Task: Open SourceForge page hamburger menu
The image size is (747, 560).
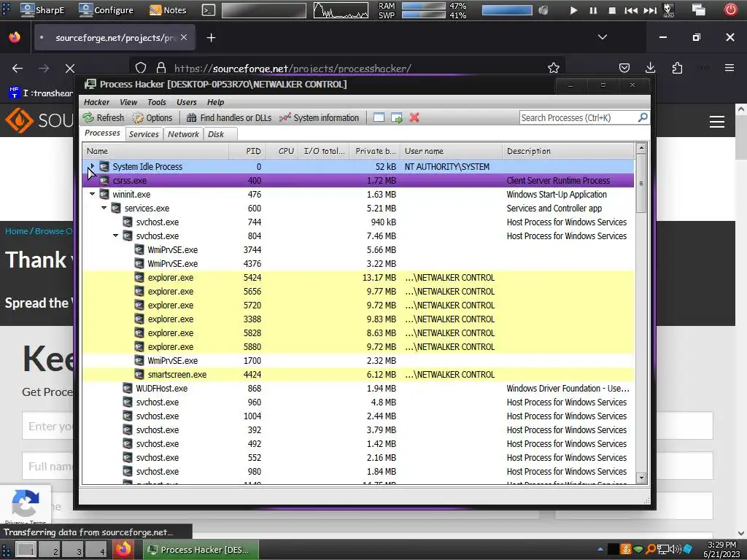Action: pyautogui.click(x=716, y=122)
